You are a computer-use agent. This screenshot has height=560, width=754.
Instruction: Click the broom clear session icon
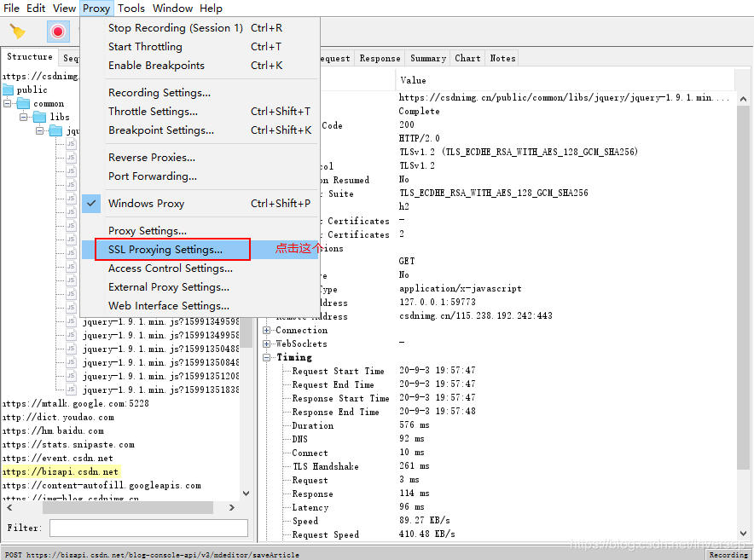pyautogui.click(x=18, y=32)
